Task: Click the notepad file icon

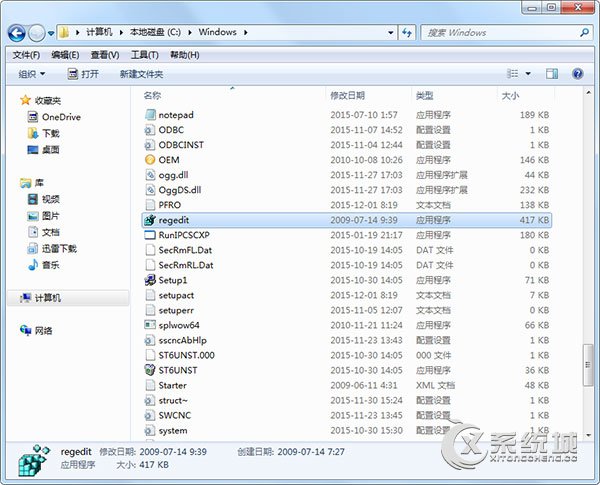Action: tap(150, 114)
